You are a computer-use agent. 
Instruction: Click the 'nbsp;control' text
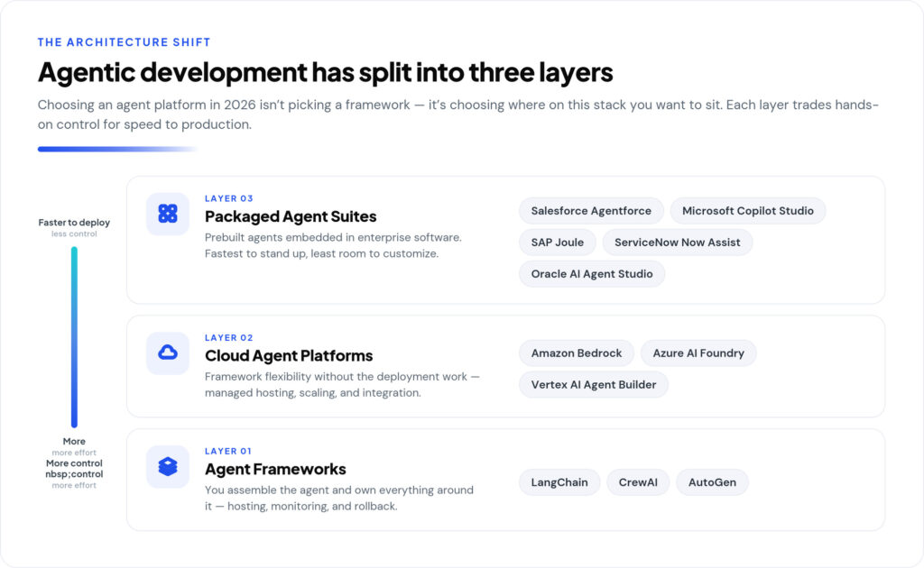[74, 474]
